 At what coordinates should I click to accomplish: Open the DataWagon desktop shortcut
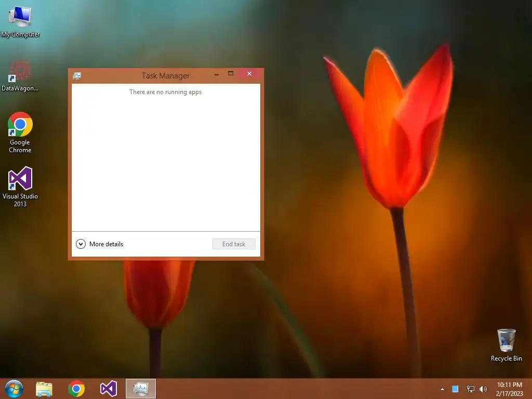(x=20, y=75)
